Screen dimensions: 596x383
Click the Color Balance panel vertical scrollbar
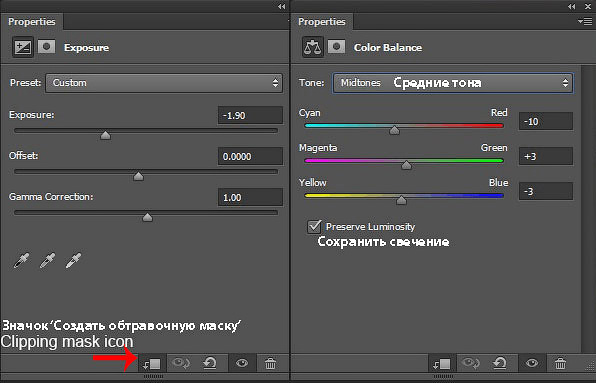click(x=587, y=209)
